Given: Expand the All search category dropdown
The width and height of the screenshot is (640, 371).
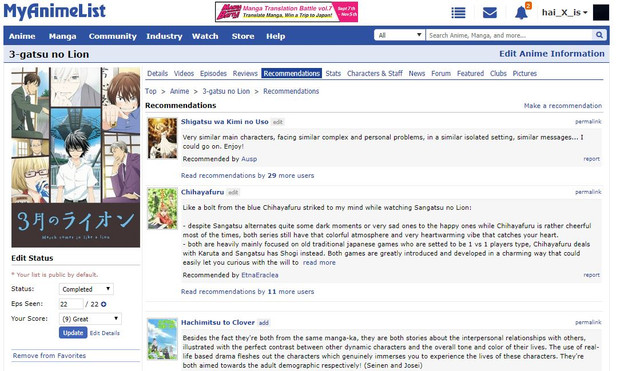Looking at the screenshot, I should point(400,35).
